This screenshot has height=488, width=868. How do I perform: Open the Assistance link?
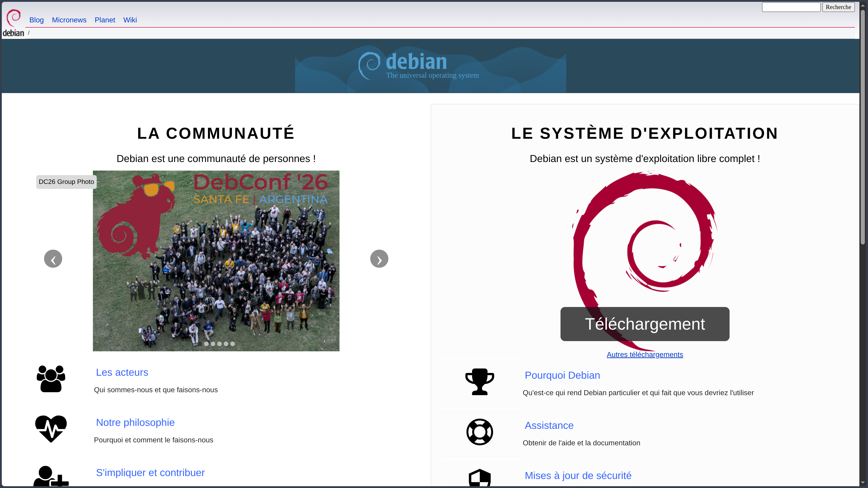(549, 425)
